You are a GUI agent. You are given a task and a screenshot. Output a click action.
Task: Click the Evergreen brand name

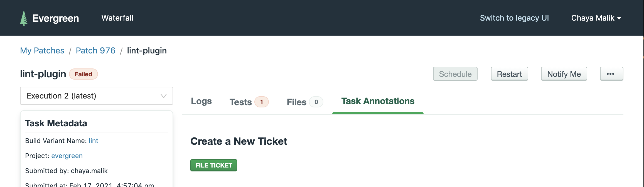pos(56,18)
